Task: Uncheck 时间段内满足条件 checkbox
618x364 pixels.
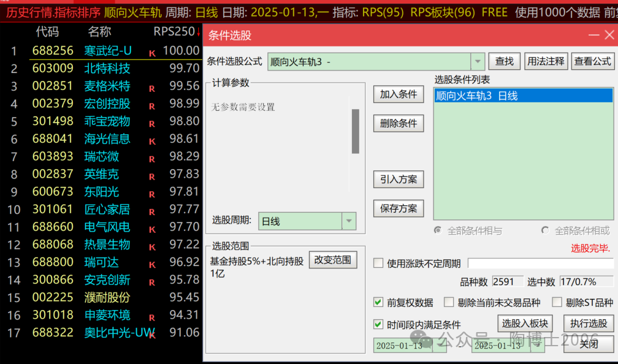Action: click(378, 324)
